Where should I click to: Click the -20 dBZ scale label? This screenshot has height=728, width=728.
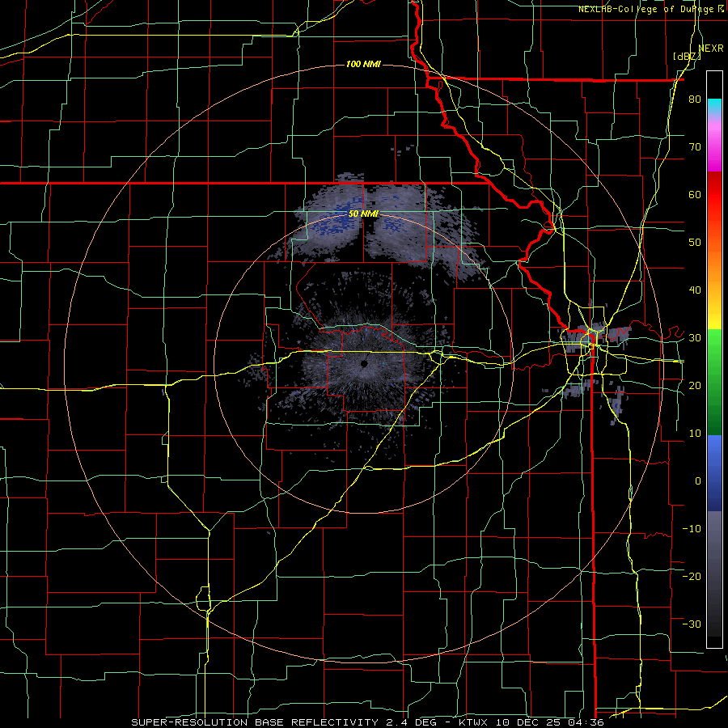(692, 576)
